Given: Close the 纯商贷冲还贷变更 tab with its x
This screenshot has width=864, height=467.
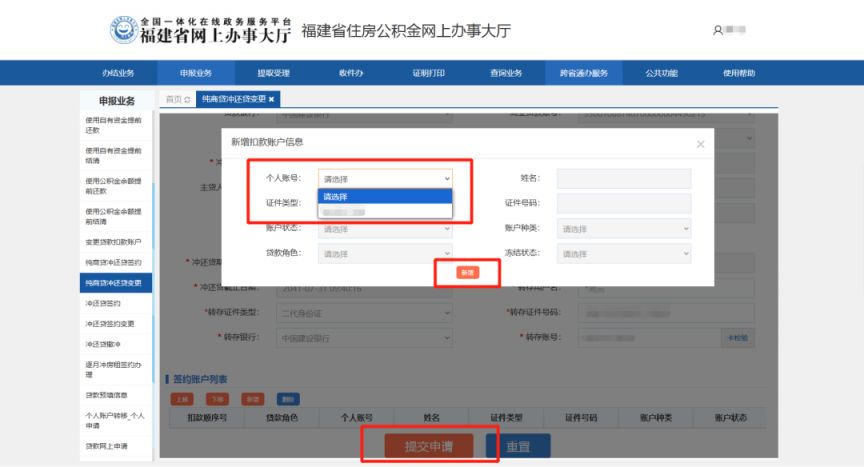Looking at the screenshot, I should (271, 99).
